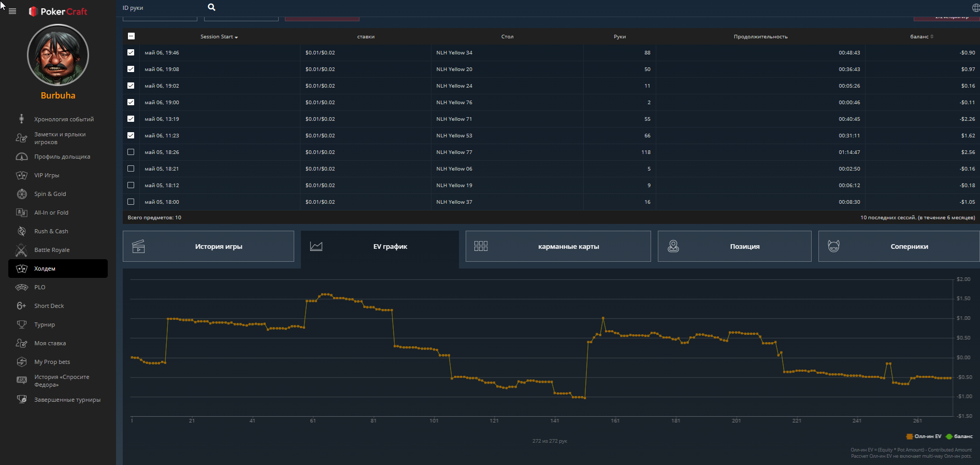Open the hamburger menu icon
Viewport: 980px width, 465px height.
pos(12,11)
